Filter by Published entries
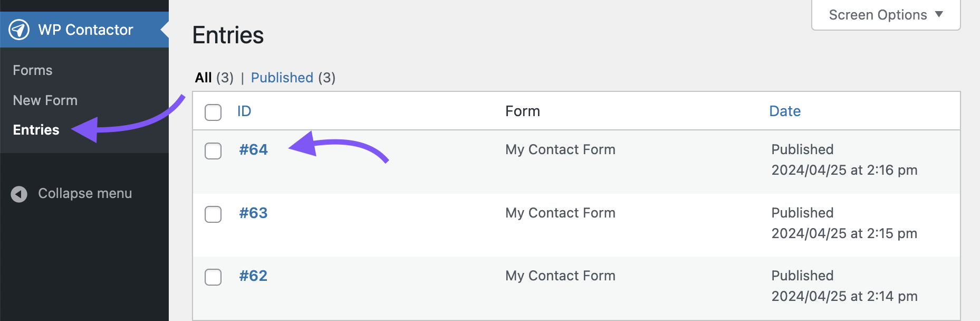Image resolution: width=980 pixels, height=321 pixels. (282, 78)
